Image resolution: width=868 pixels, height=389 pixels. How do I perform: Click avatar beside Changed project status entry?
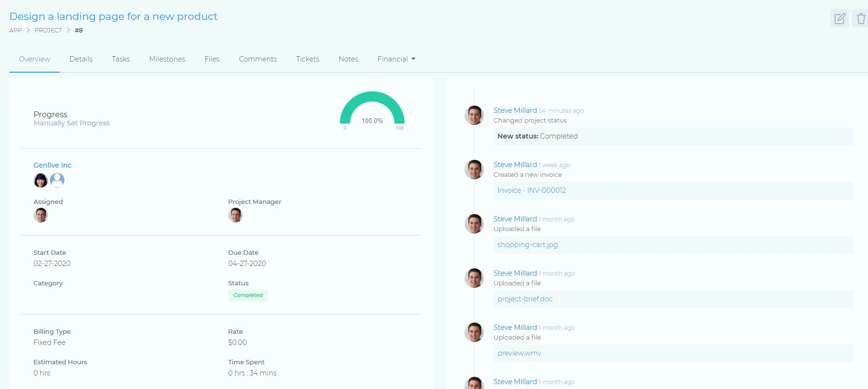coord(474,115)
